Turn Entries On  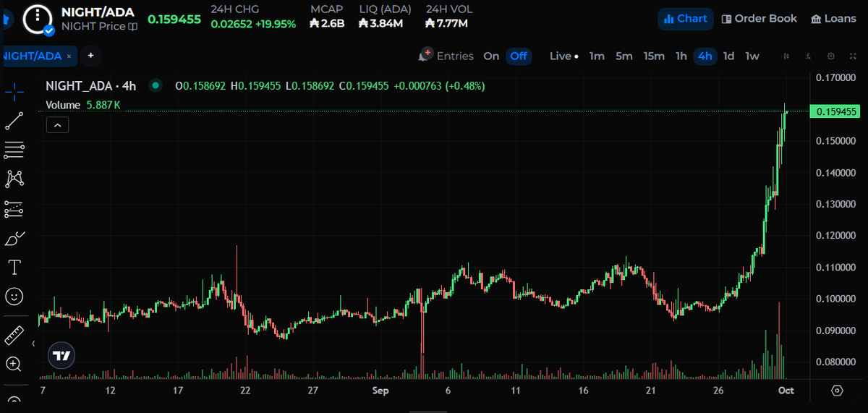click(x=491, y=56)
